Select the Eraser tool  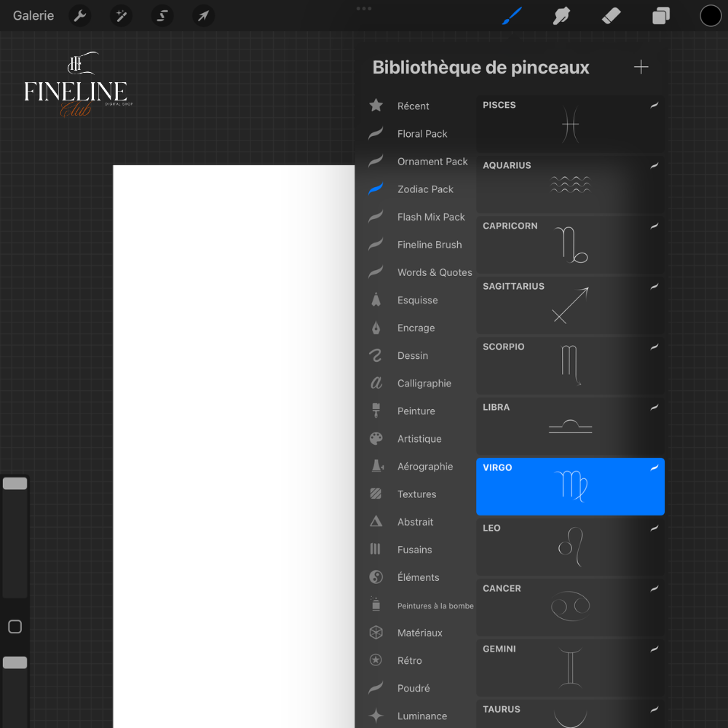612,15
